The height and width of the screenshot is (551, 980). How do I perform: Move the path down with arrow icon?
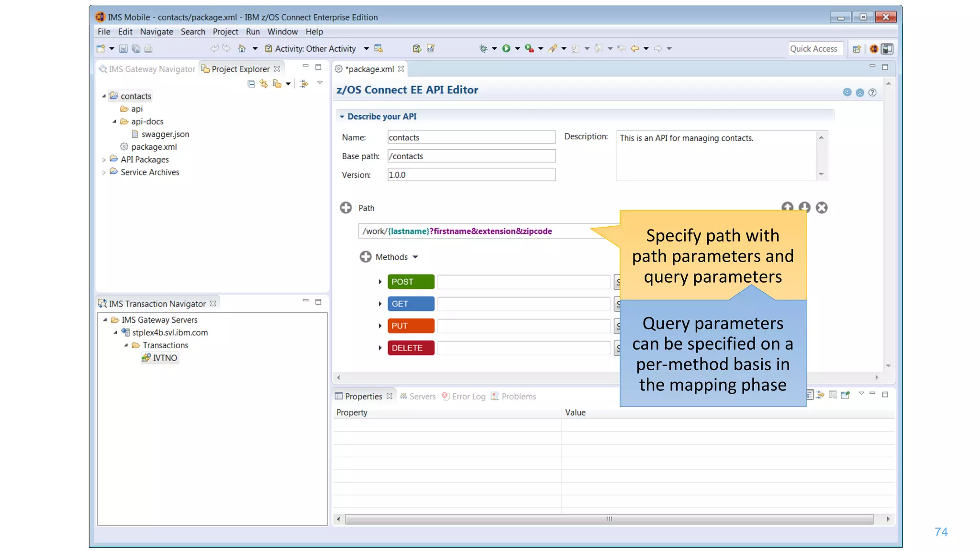pyautogui.click(x=804, y=207)
